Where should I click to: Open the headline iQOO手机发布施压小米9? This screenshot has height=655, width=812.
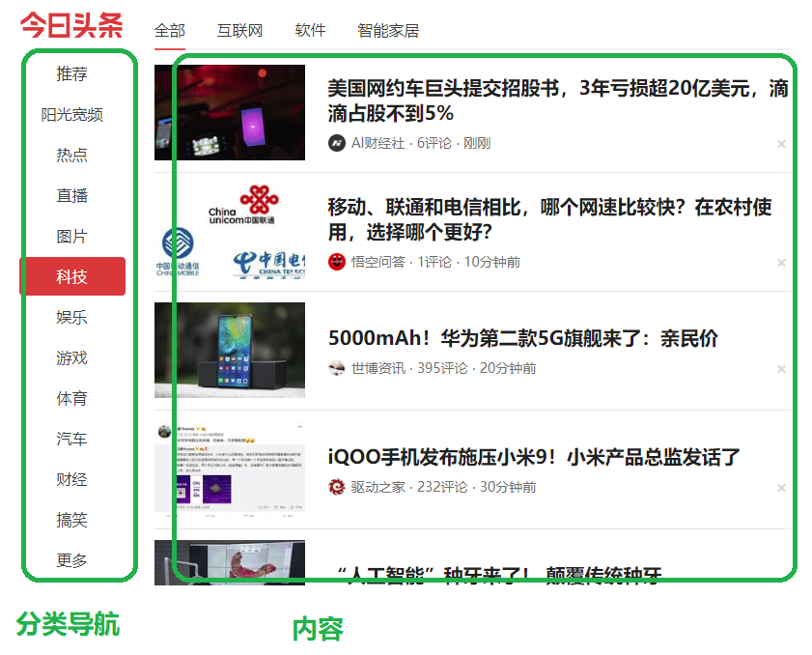534,457
